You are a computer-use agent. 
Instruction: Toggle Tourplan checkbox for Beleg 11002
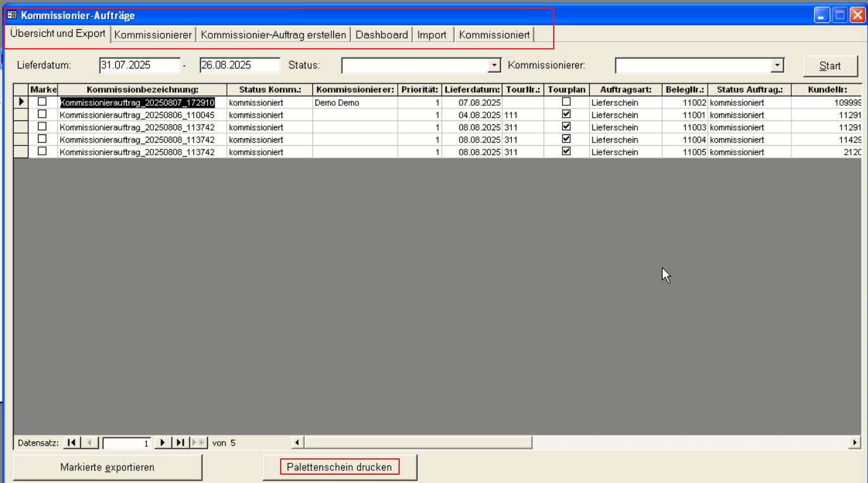point(566,101)
